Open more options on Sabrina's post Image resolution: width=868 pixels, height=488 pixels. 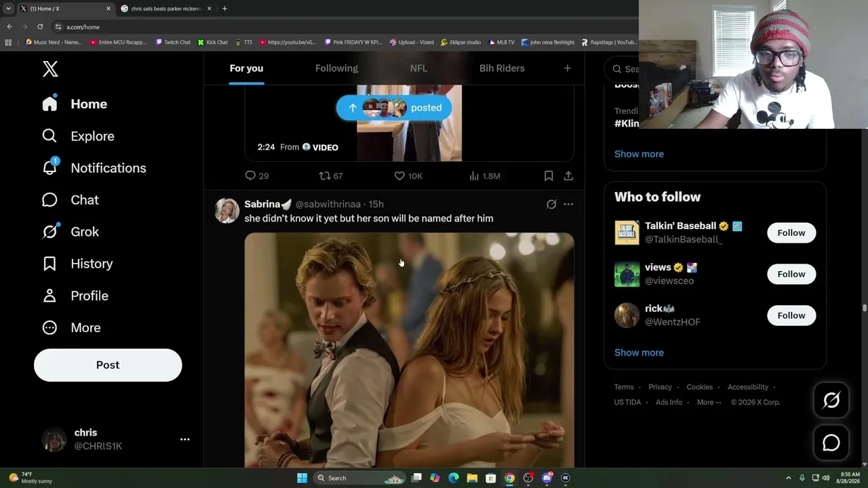tap(568, 204)
